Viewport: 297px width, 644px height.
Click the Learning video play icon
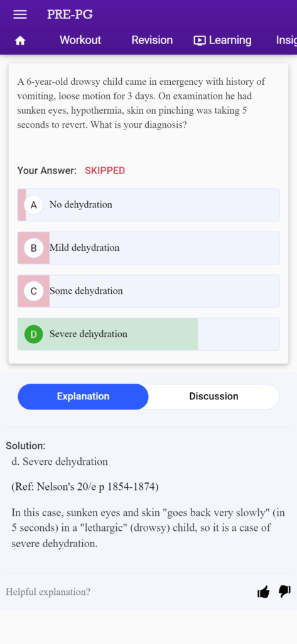click(200, 40)
